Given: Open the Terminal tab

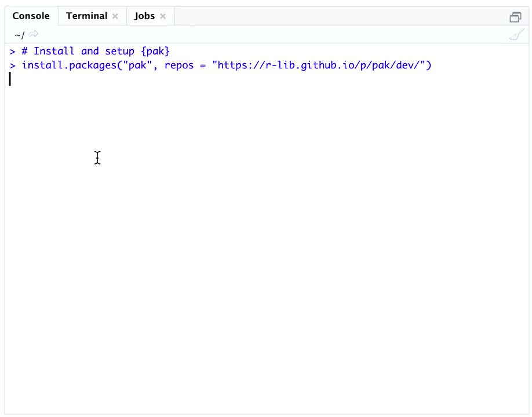Looking at the screenshot, I should (87, 16).
